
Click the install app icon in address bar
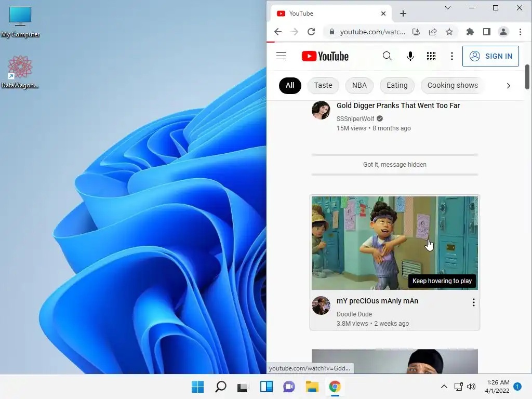pos(416,32)
